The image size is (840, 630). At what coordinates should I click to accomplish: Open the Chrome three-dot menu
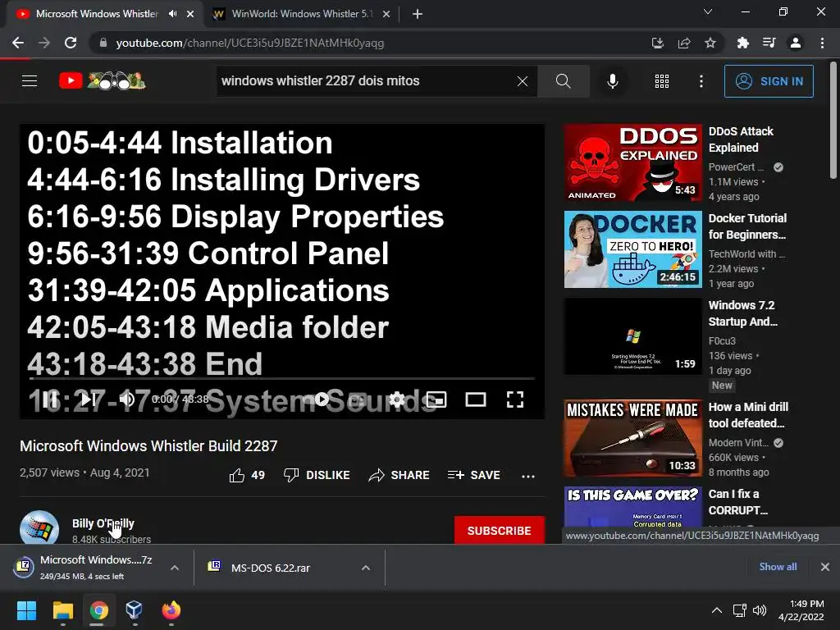[822, 43]
